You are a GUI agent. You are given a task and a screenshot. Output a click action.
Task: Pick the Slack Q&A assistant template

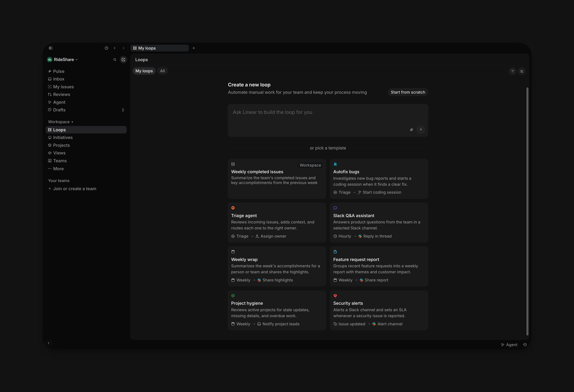coord(379,223)
